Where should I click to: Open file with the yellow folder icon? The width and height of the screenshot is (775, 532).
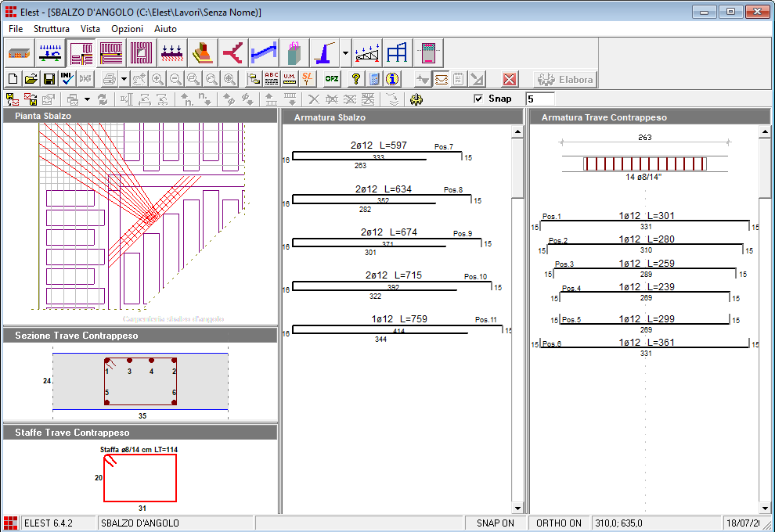(31, 79)
